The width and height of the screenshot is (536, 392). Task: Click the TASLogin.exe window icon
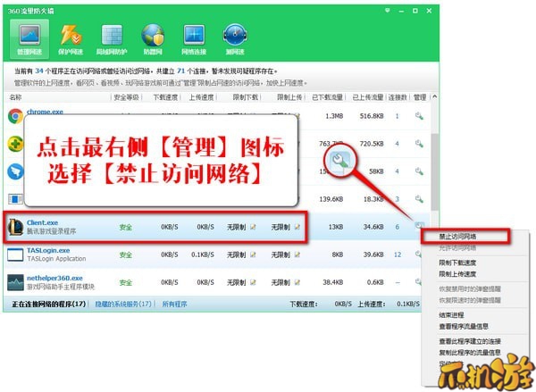tap(15, 255)
